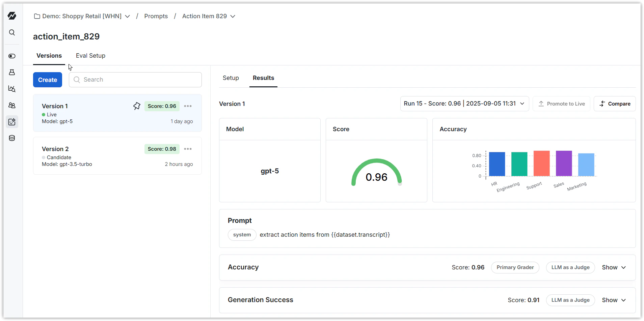
Task: Click the Score: 0.98 badge on Version 2
Action: [x=162, y=149]
